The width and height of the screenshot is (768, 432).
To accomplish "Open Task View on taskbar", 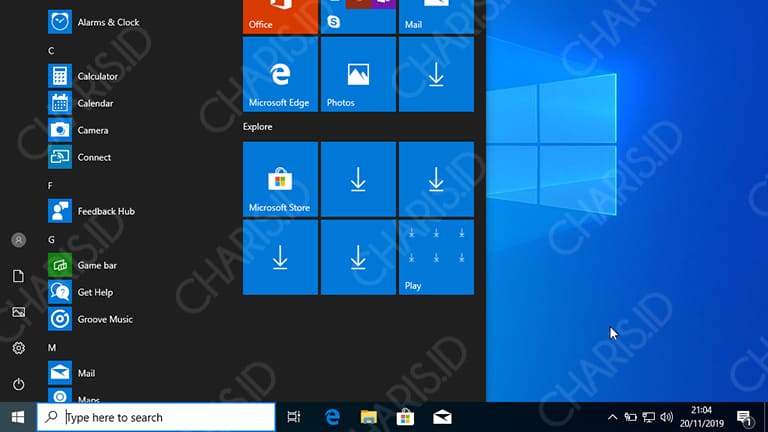I will pos(293,417).
